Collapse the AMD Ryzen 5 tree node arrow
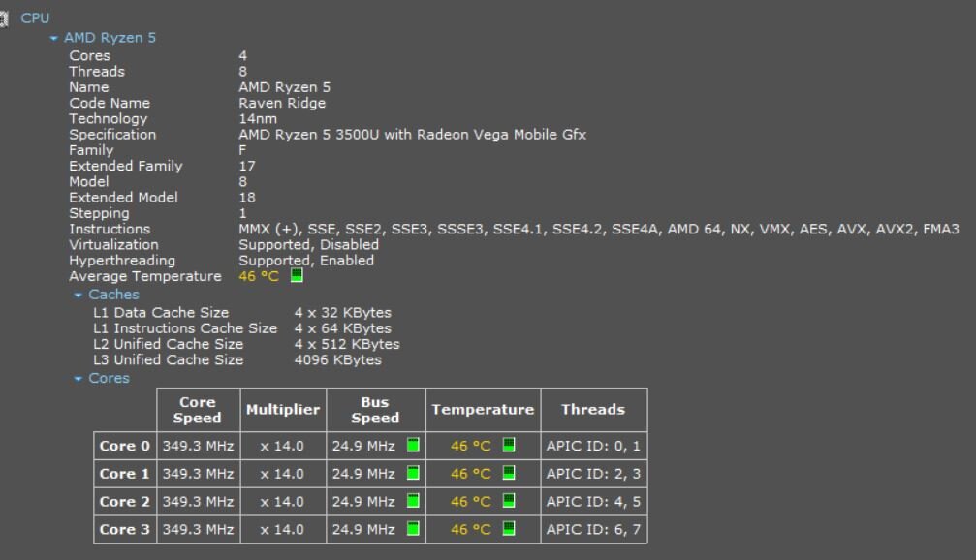Viewport: 976px width, 560px height. point(53,39)
